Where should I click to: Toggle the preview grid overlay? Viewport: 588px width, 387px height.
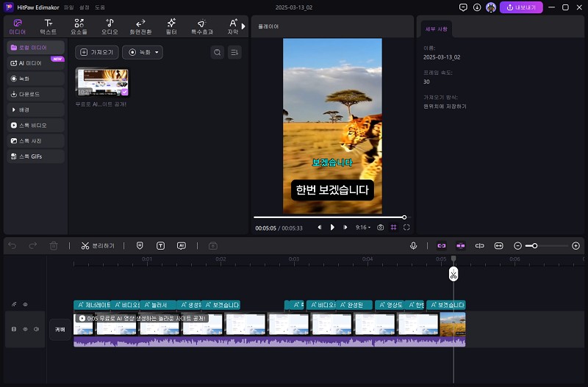point(393,228)
